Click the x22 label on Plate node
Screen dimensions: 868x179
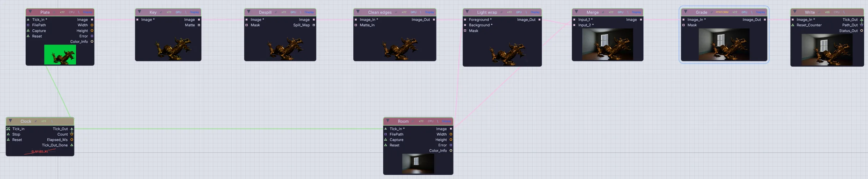62,12
